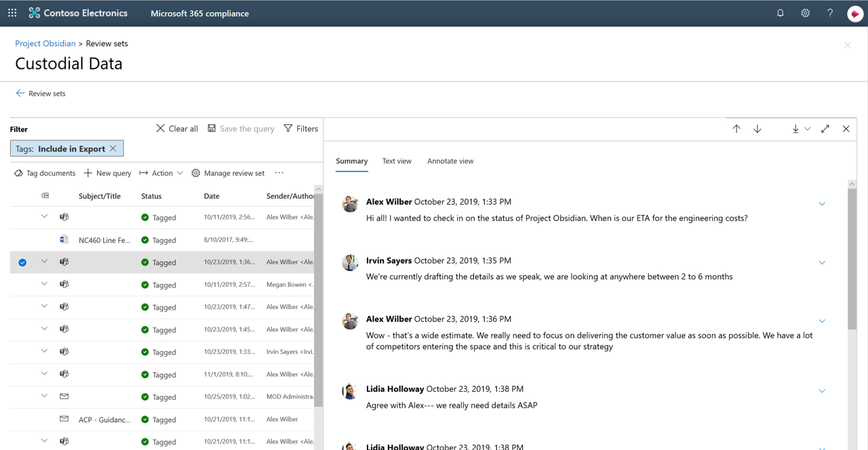Screen dimensions: 868x450
Task: Open the Annotate view tab
Action: coord(450,161)
